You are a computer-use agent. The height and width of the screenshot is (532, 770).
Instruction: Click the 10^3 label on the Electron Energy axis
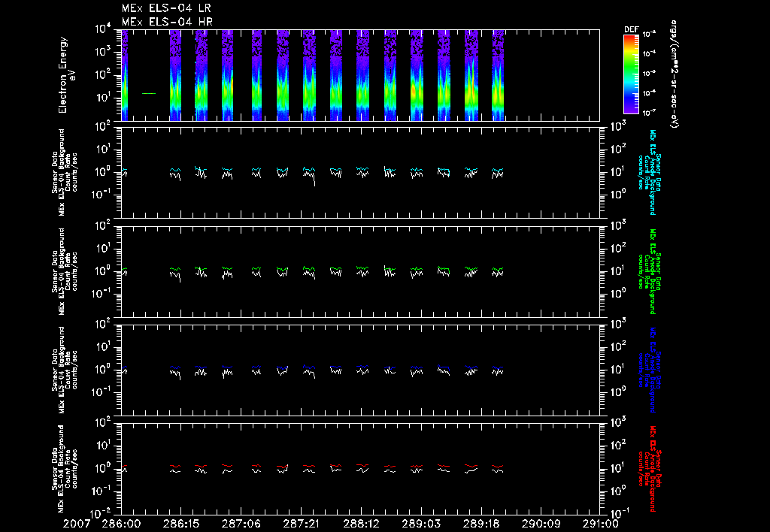104,52
